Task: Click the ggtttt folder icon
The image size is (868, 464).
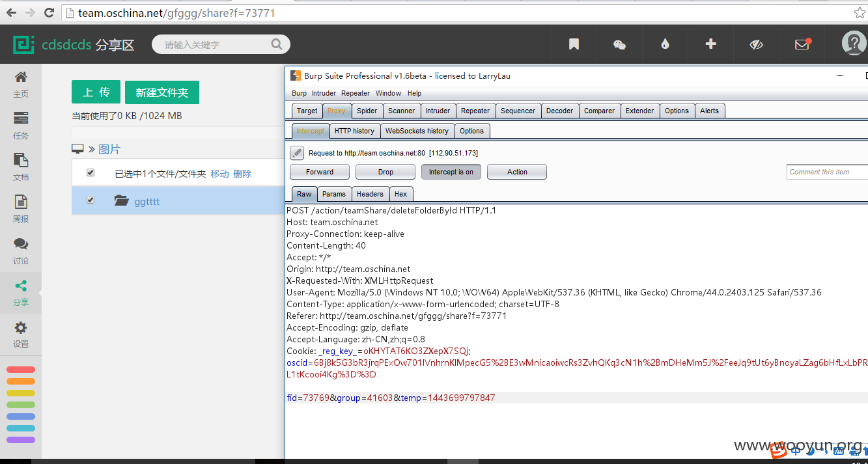Action: 121,200
